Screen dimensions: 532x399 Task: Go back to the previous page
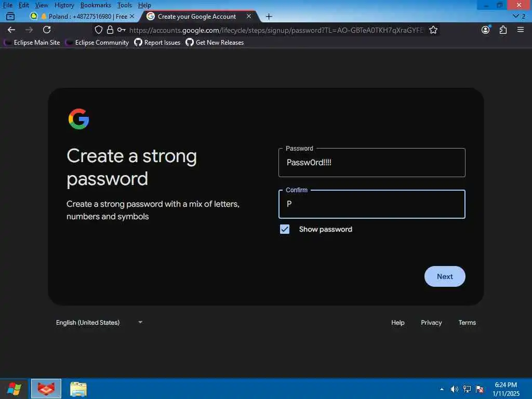pyautogui.click(x=11, y=30)
